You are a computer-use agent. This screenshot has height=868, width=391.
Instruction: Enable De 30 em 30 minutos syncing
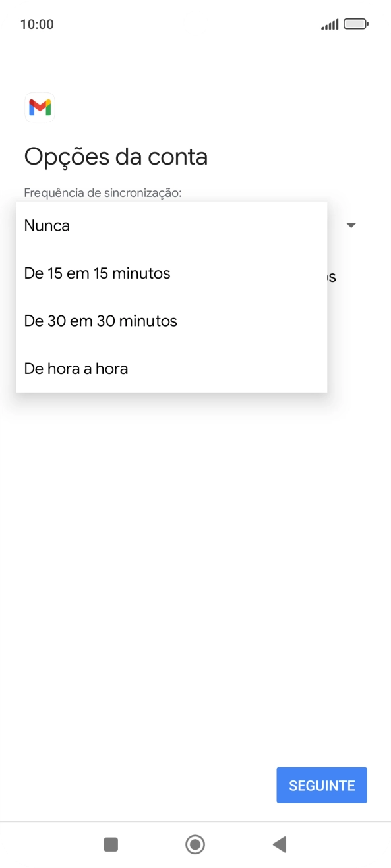(100, 321)
